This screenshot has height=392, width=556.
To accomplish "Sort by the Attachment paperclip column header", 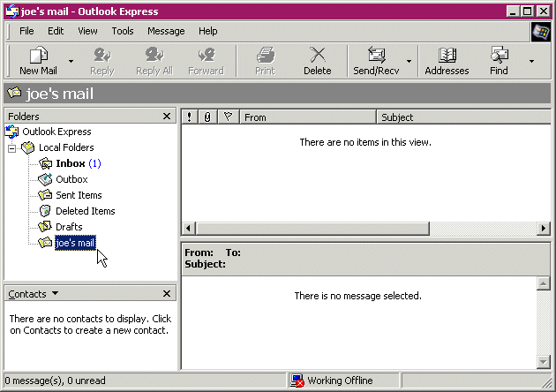I will (x=207, y=117).
